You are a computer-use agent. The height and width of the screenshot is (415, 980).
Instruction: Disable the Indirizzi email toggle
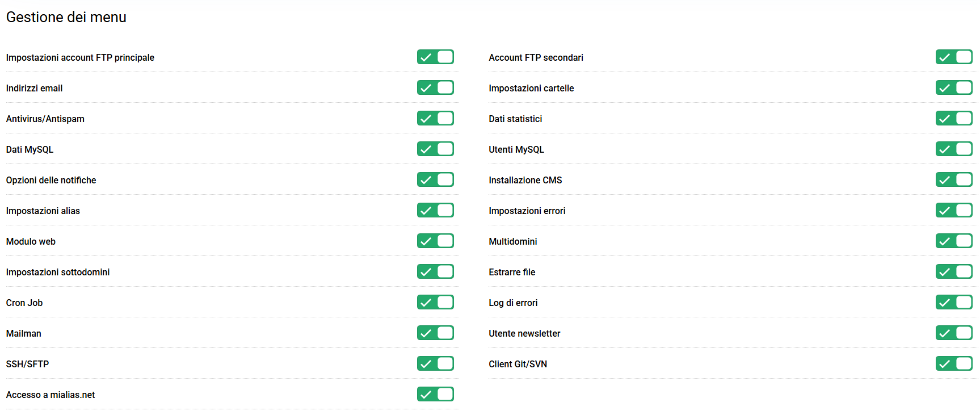(435, 88)
